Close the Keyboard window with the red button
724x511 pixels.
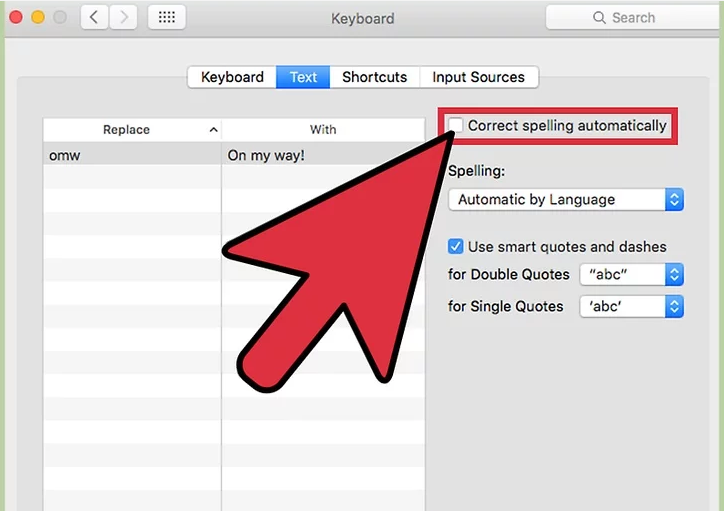click(x=16, y=18)
